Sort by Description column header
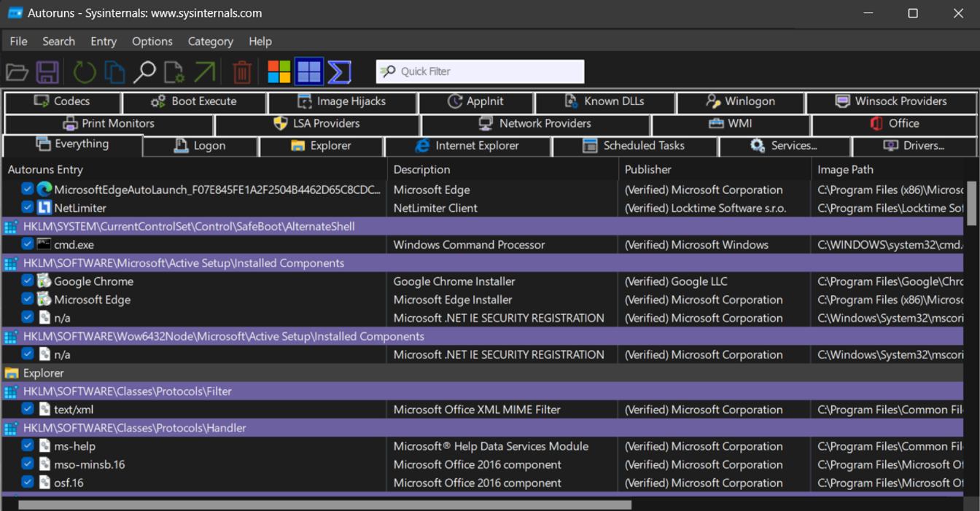Image resolution: width=980 pixels, height=511 pixels. 502,169
